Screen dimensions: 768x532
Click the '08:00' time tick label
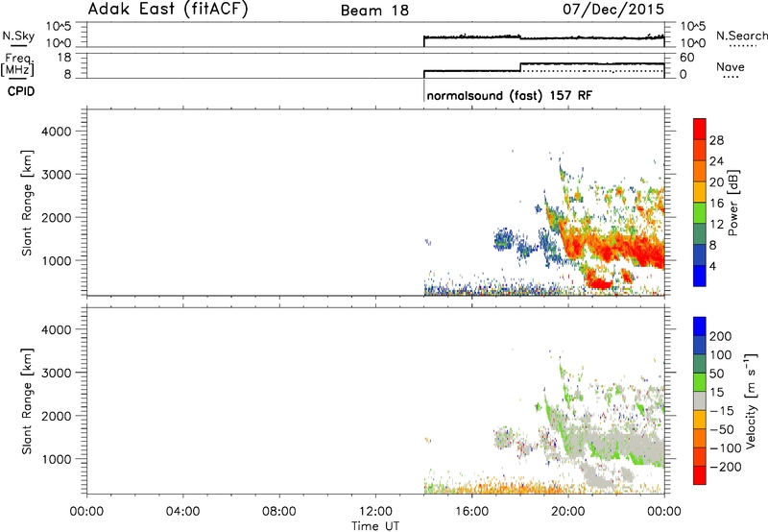tap(279, 512)
